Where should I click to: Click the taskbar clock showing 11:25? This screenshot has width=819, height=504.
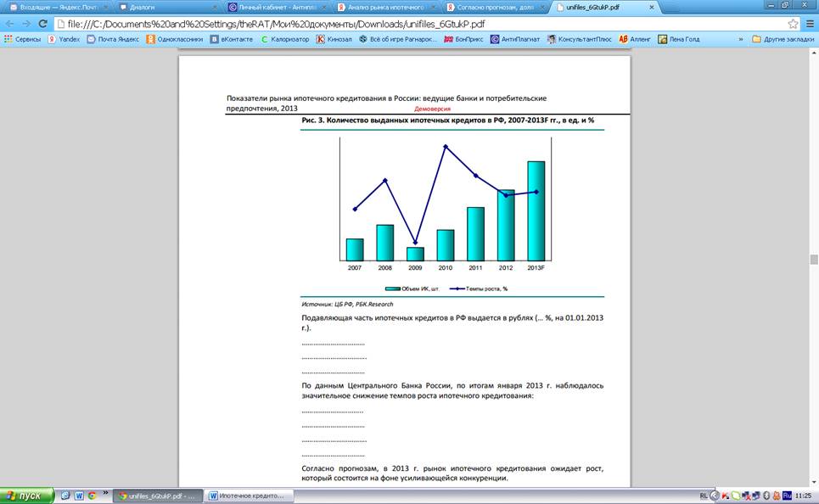[804, 496]
